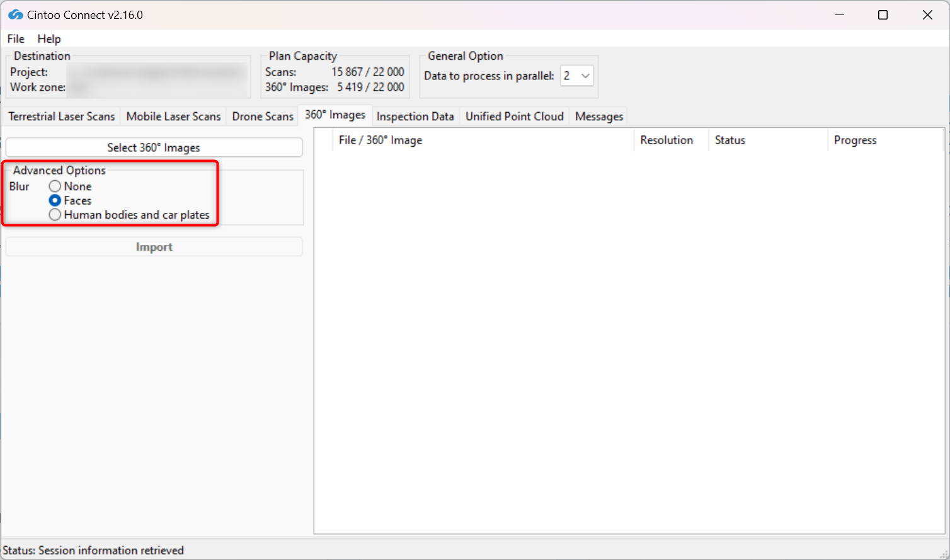This screenshot has height=560, width=950.
Task: Click the File / 360° Image column header
Action: [483, 140]
